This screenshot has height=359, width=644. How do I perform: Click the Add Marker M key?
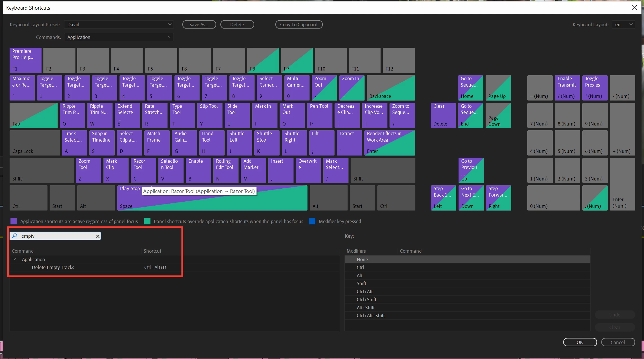[x=253, y=170]
